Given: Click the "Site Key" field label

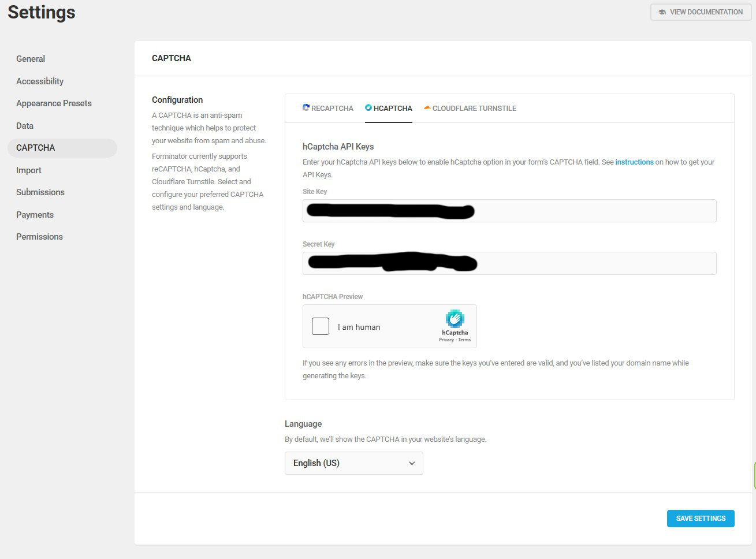Looking at the screenshot, I should point(315,192).
